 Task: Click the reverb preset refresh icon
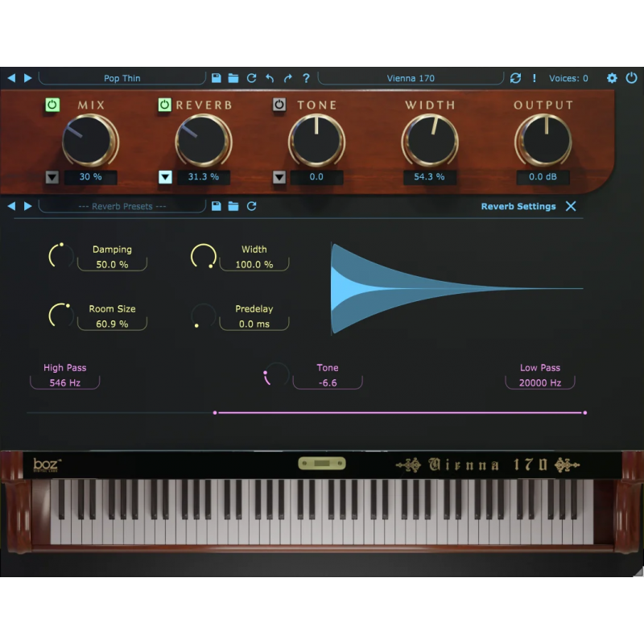pyautogui.click(x=250, y=206)
